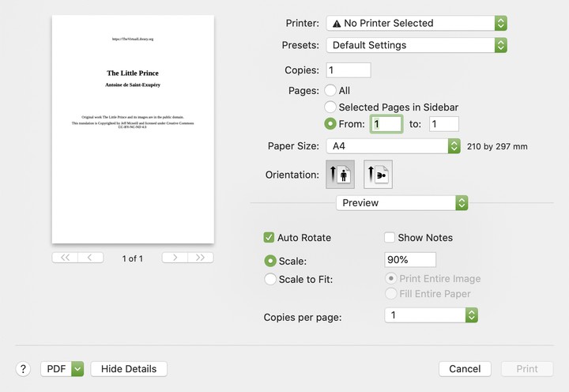Go to previous page with left arrow
Image resolution: width=569 pixels, height=392 pixels.
pos(90,258)
